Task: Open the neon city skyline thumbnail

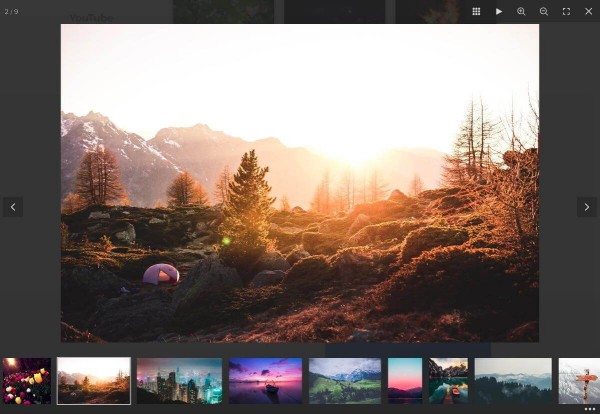Action: [179, 380]
